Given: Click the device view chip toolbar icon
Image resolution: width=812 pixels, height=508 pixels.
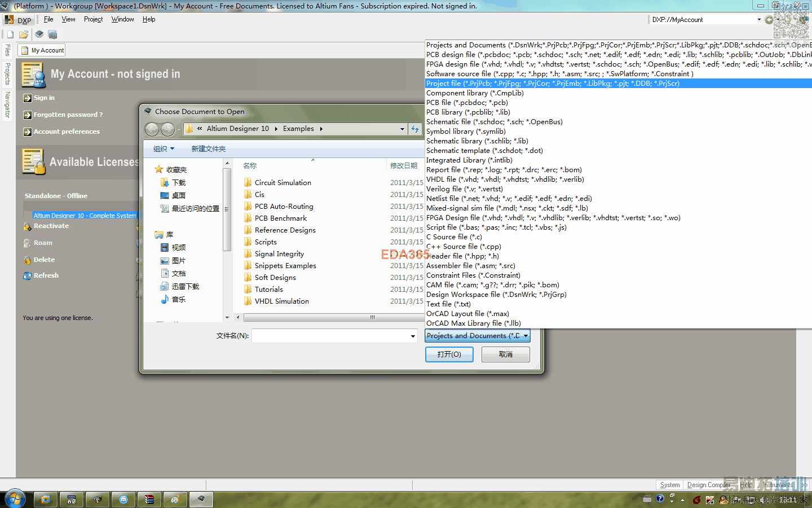Looking at the screenshot, I should [x=39, y=34].
